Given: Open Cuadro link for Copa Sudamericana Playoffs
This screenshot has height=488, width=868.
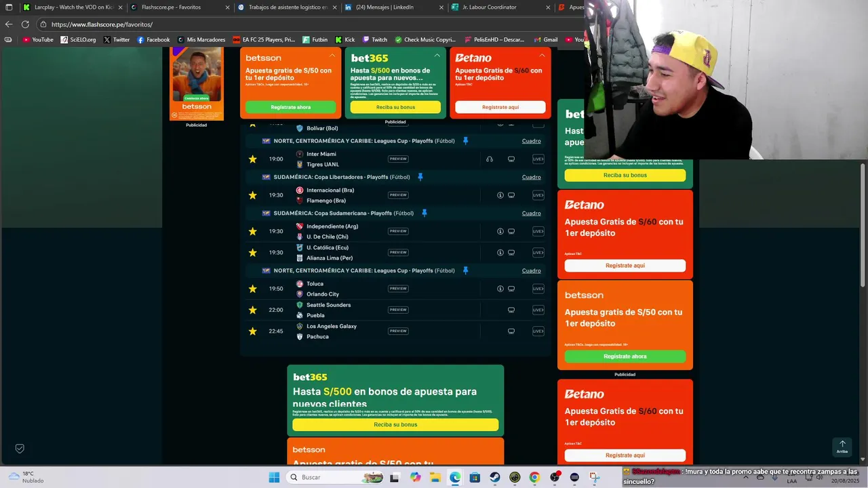Looking at the screenshot, I should (x=532, y=213).
